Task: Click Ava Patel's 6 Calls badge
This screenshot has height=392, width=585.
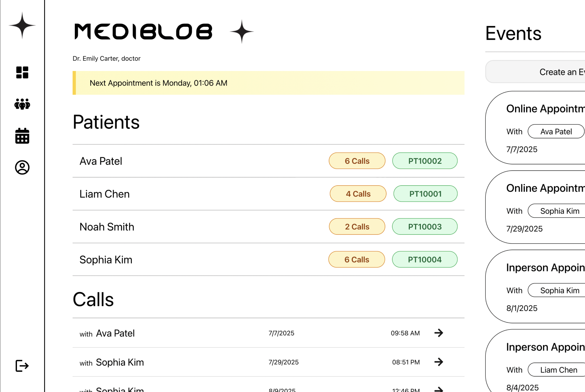Action: 357,161
